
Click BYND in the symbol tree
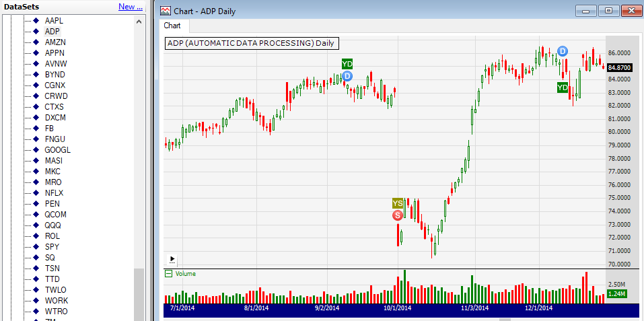pos(55,74)
